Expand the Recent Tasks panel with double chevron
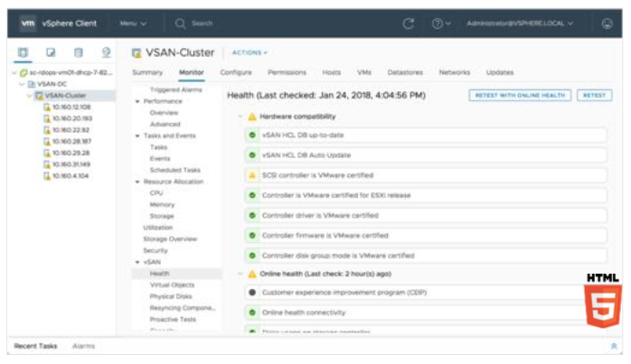The height and width of the screenshot is (364, 631). click(x=614, y=346)
